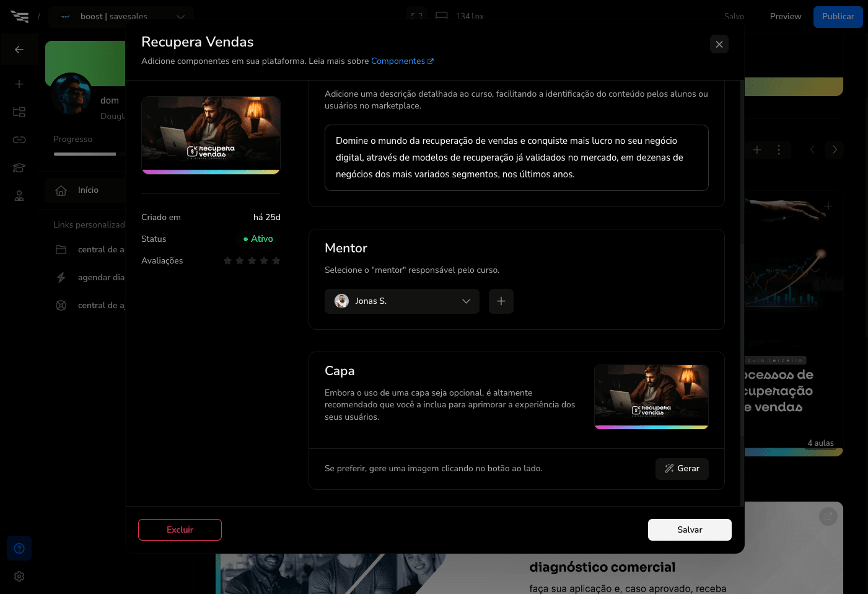Toggle fullscreen icon in top bar
This screenshot has width=868, height=594.
click(417, 16)
